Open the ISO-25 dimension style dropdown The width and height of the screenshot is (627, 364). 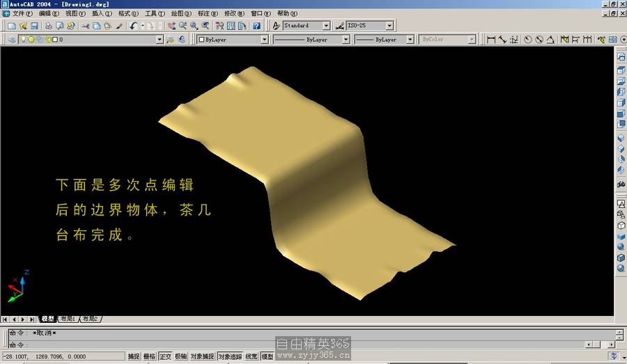[389, 26]
